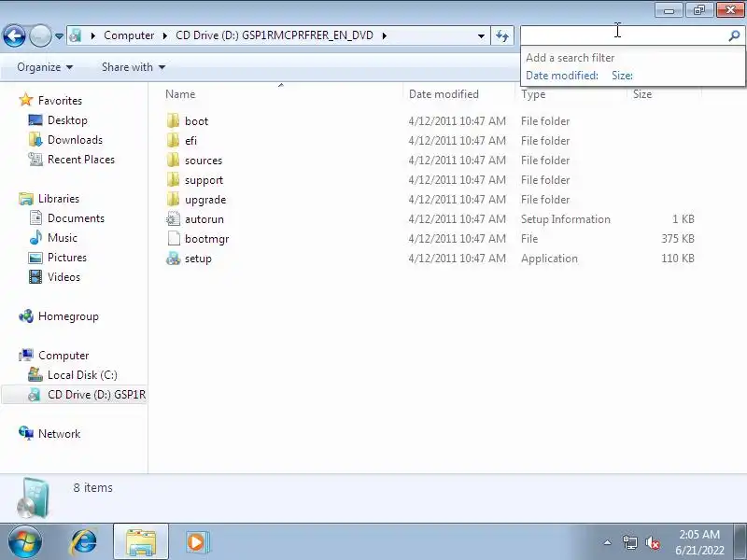
Task: Select the upgrade folder icon
Action: click(174, 199)
